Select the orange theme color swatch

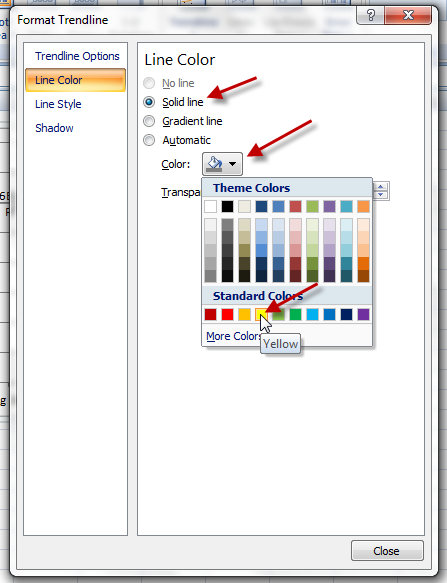(363, 206)
